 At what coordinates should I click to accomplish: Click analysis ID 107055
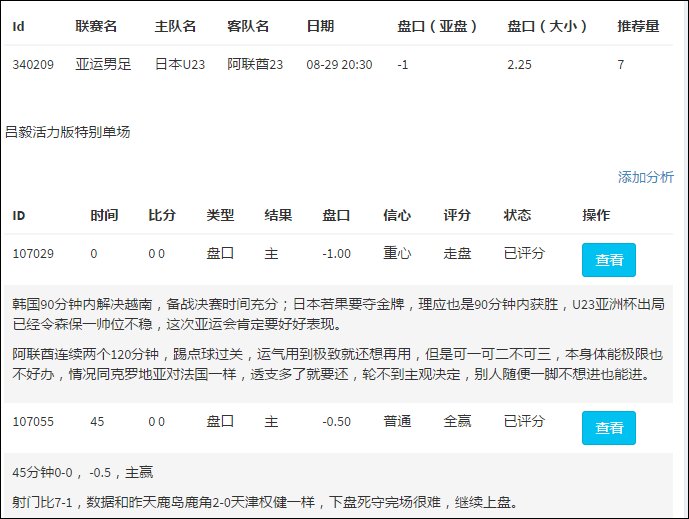33,421
